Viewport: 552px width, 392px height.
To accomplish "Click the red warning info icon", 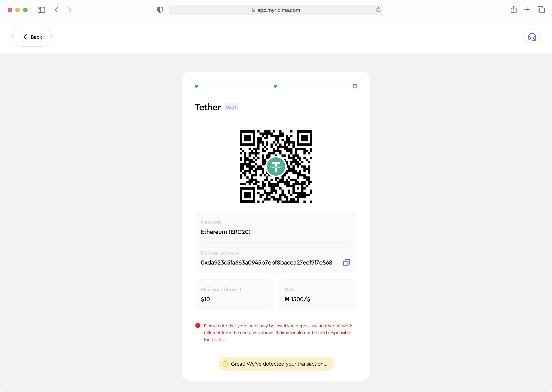I will pos(198,326).
